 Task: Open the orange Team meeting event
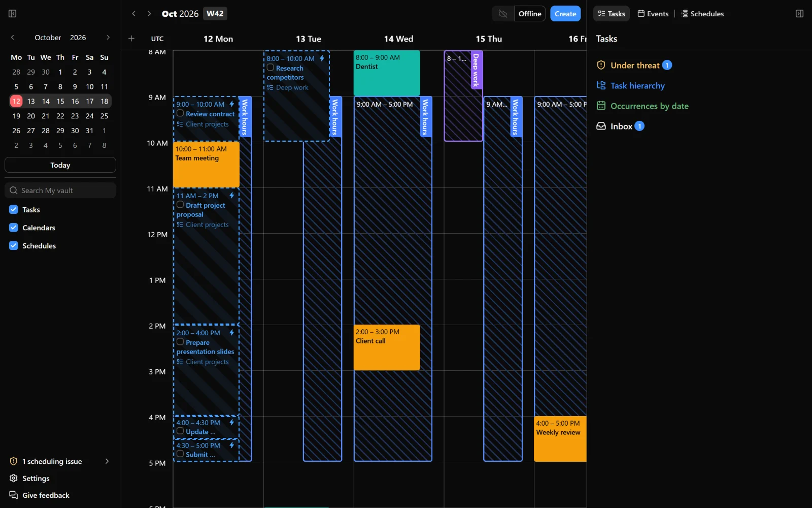pyautogui.click(x=206, y=165)
